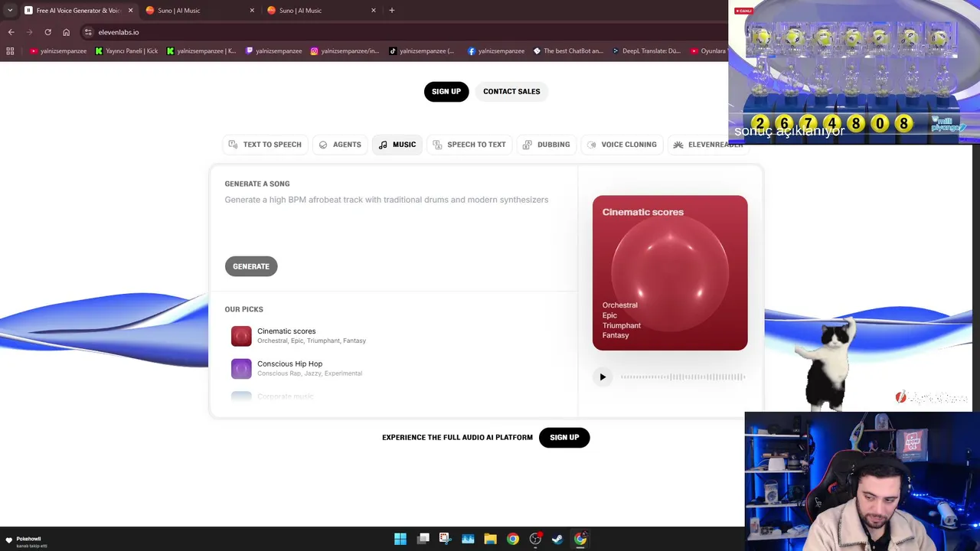Open Steam from taskbar
This screenshot has width=980, height=551.
point(557,539)
